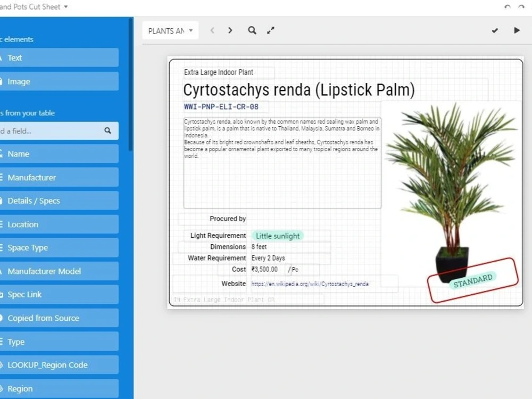
Task: Select the Lipstick Palm plant image
Action: point(451,194)
